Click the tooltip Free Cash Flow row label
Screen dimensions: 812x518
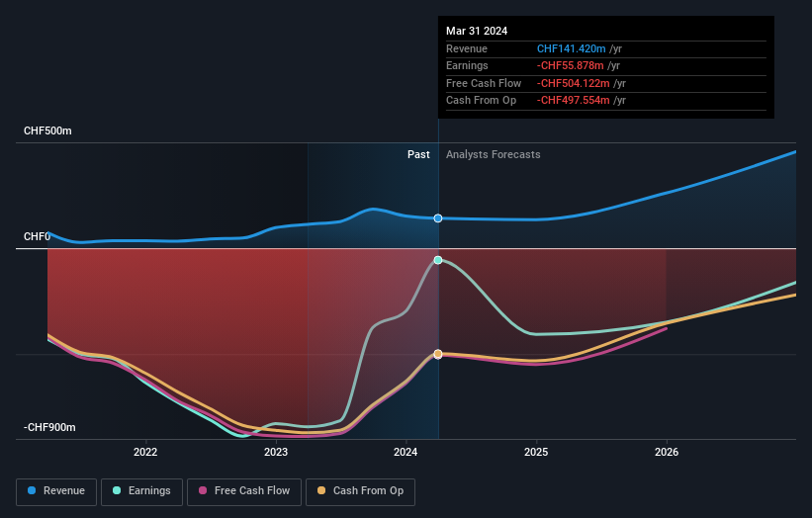click(x=484, y=83)
